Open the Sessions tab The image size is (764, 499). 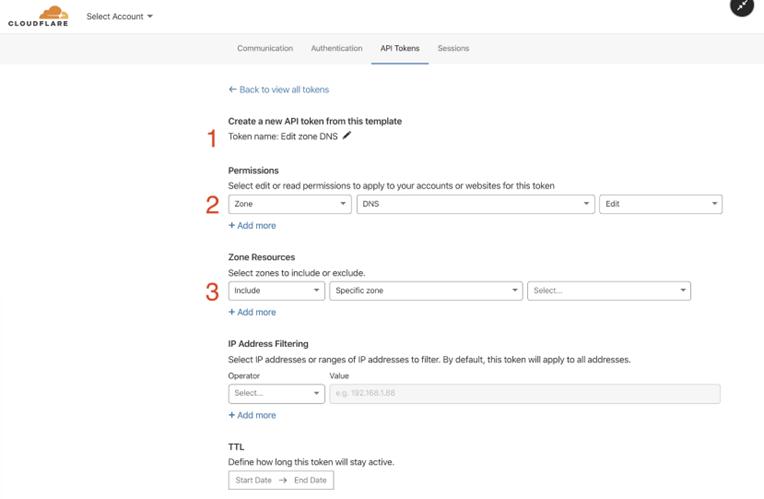453,48
